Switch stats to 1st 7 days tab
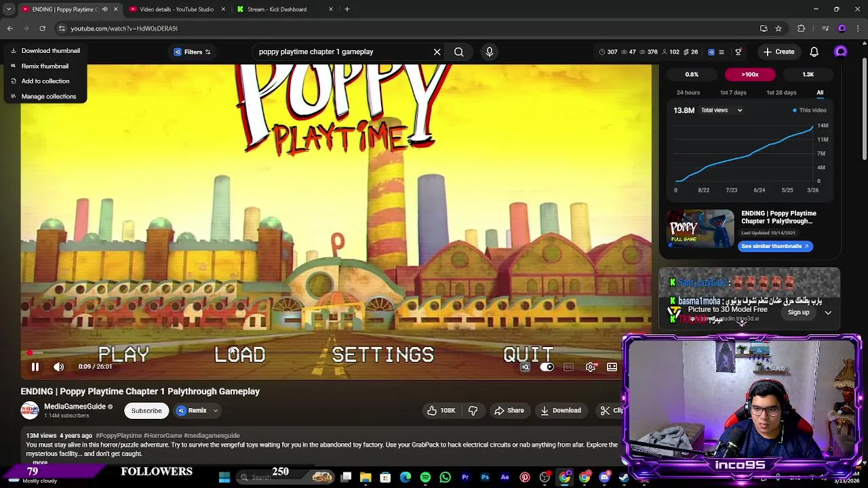The width and height of the screenshot is (868, 488). (732, 92)
